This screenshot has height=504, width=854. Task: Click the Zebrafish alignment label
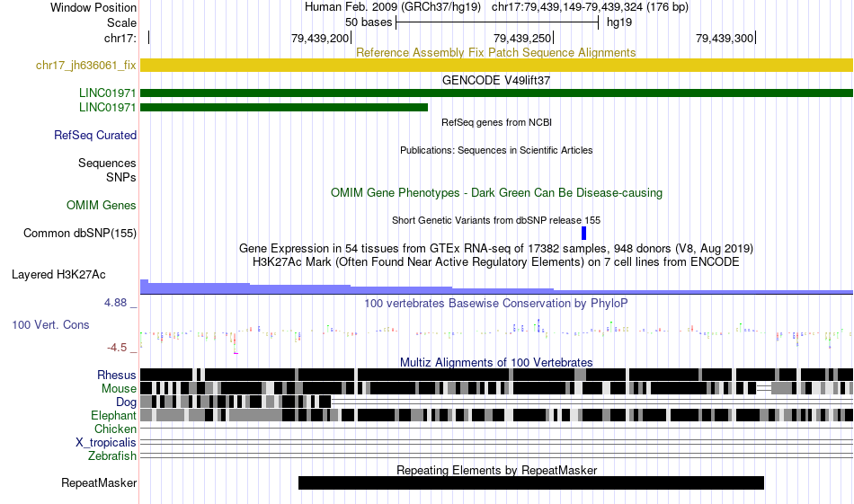pyautogui.click(x=111, y=455)
